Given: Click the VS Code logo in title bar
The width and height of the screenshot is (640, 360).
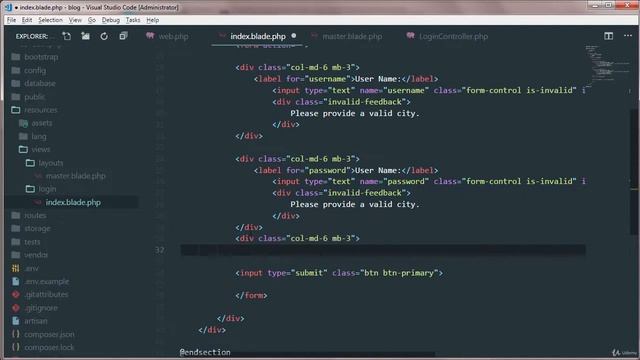Looking at the screenshot, I should (8, 7).
